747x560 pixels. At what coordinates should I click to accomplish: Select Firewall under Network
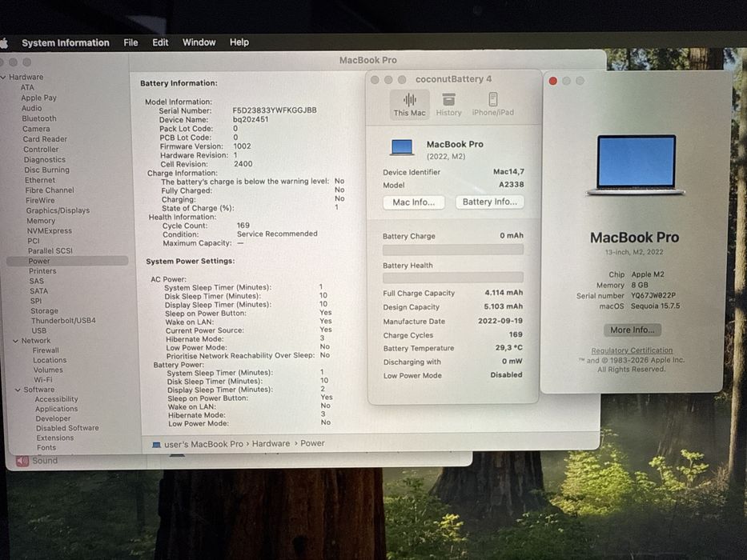(x=46, y=350)
